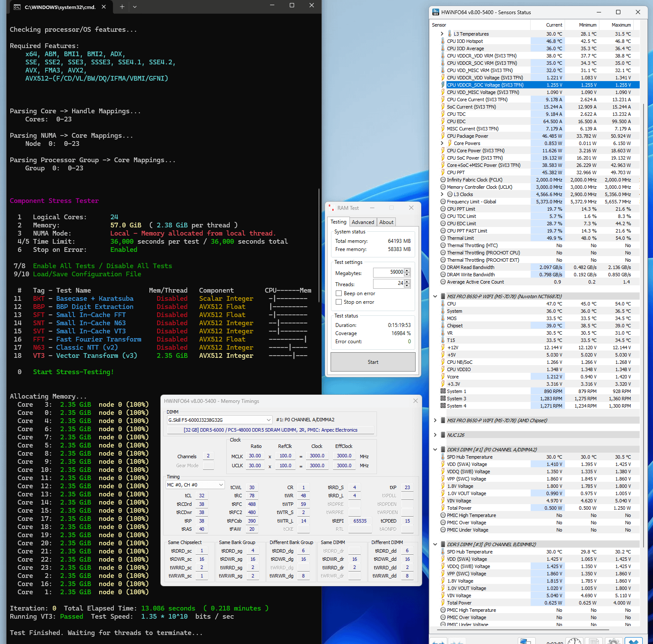This screenshot has width=653, height=644.
Task: Select the highlighted CPU VDDCR_SOC Voltage row
Action: pos(540,85)
